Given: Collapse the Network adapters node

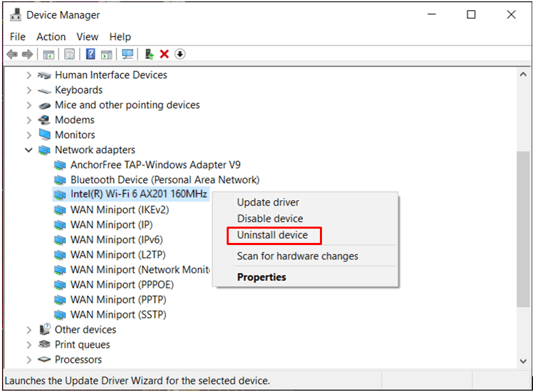Looking at the screenshot, I should [x=29, y=150].
